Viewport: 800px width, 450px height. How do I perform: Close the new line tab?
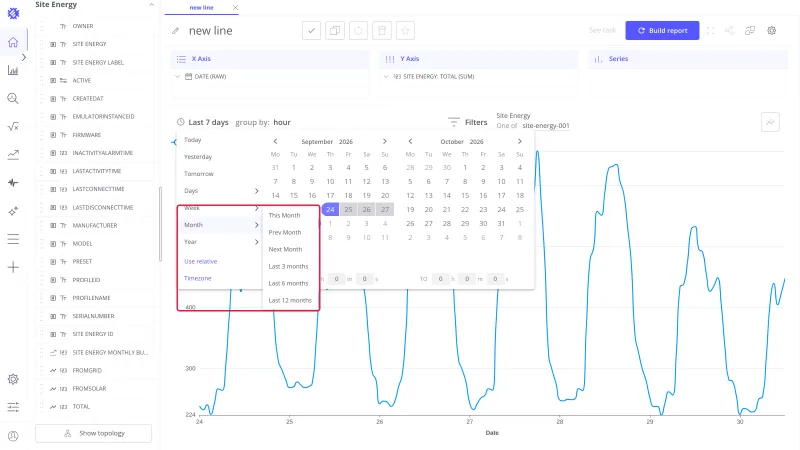pos(235,8)
